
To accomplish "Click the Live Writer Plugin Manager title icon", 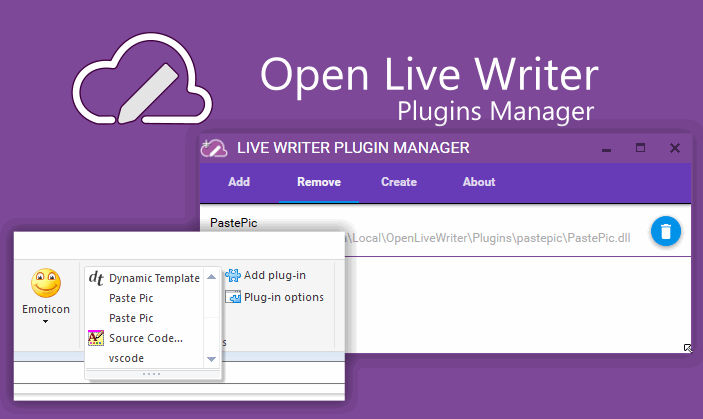I will click(x=213, y=148).
